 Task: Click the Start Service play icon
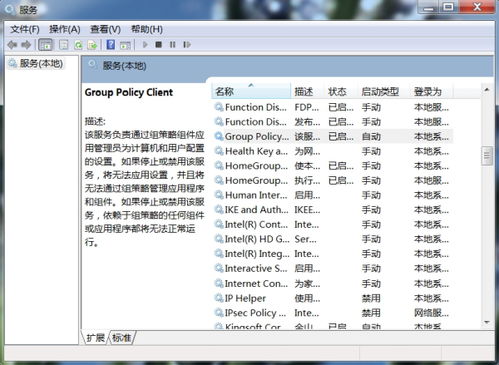[x=145, y=44]
